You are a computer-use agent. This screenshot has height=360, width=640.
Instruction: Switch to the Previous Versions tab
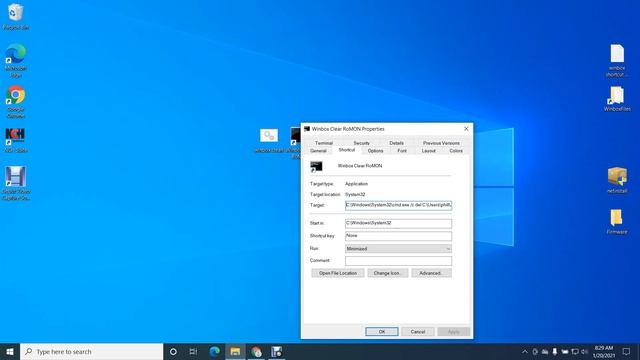pos(441,143)
